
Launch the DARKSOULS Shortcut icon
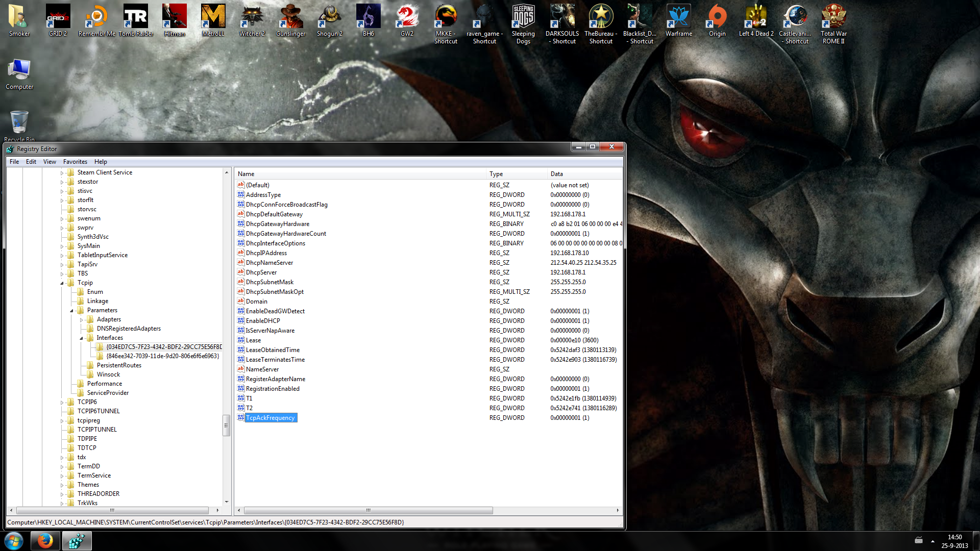pyautogui.click(x=562, y=24)
